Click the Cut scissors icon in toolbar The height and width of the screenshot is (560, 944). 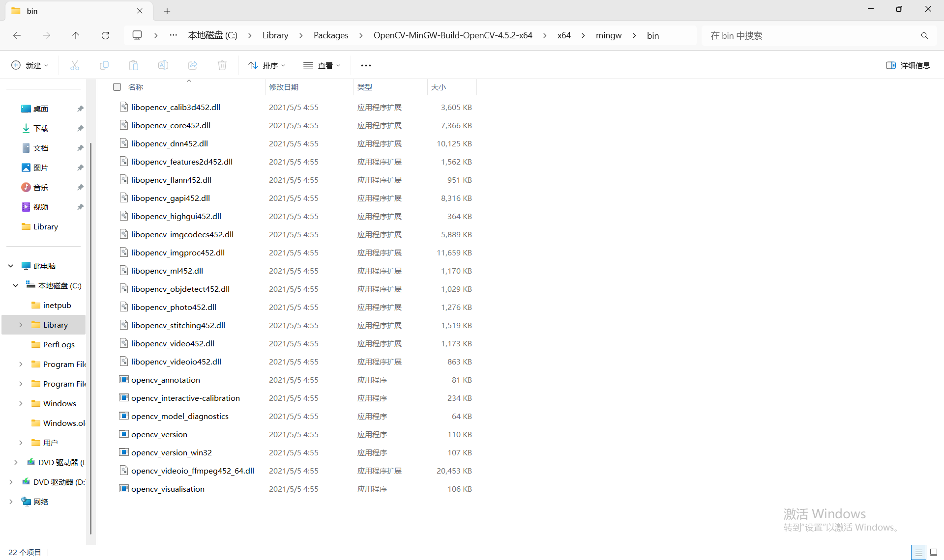75,65
